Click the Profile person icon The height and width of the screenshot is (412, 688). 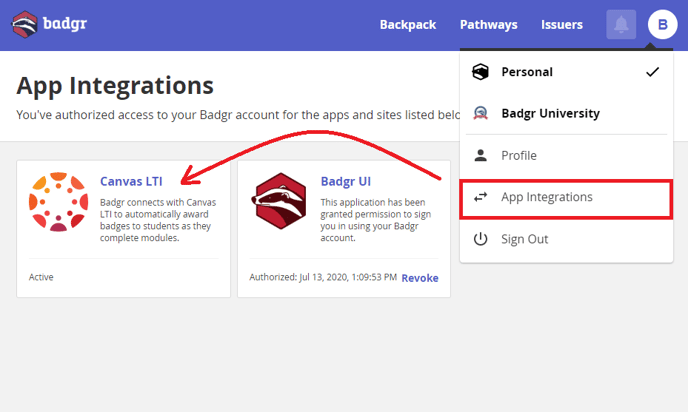pyautogui.click(x=480, y=155)
